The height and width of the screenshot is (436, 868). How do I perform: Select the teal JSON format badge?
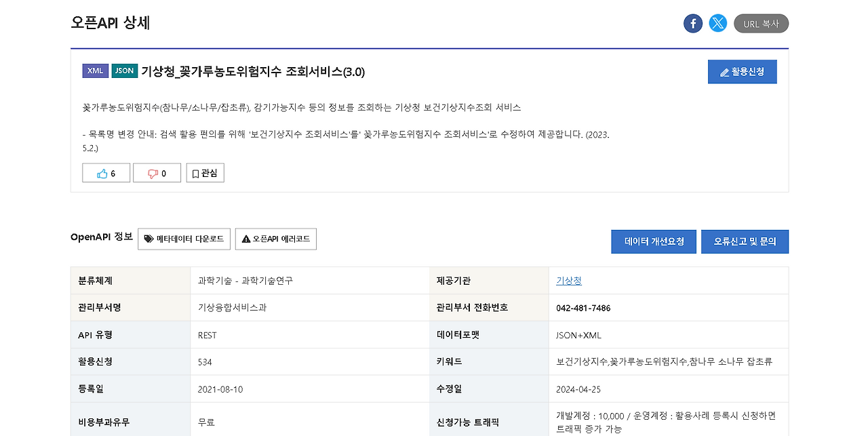(x=124, y=70)
